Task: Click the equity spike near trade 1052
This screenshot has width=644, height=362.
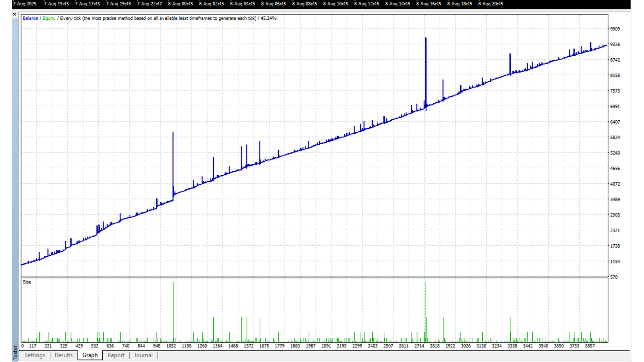Action: pos(173,161)
